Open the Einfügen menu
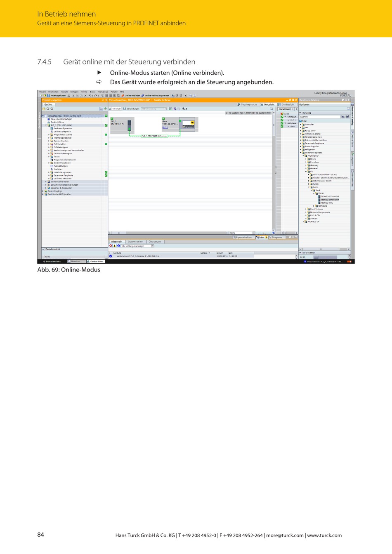This screenshot has height=554, width=392. coord(74,92)
